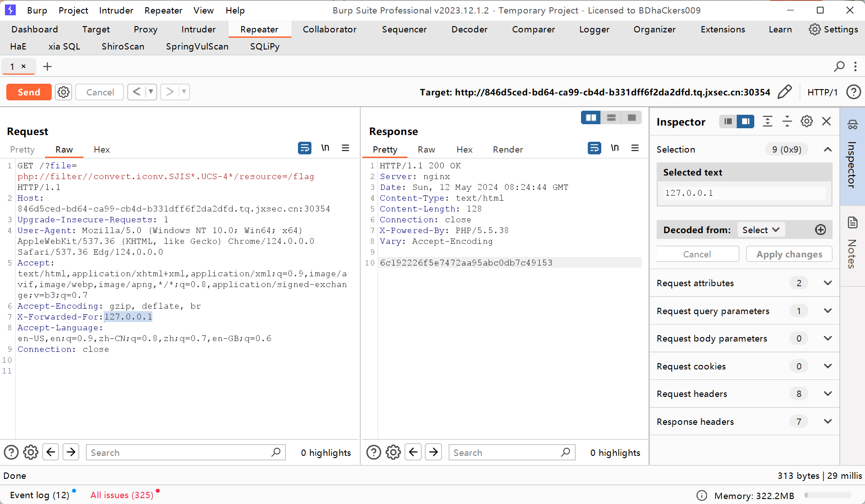
Task: Toggle request non-printable characters \n
Action: point(325,148)
